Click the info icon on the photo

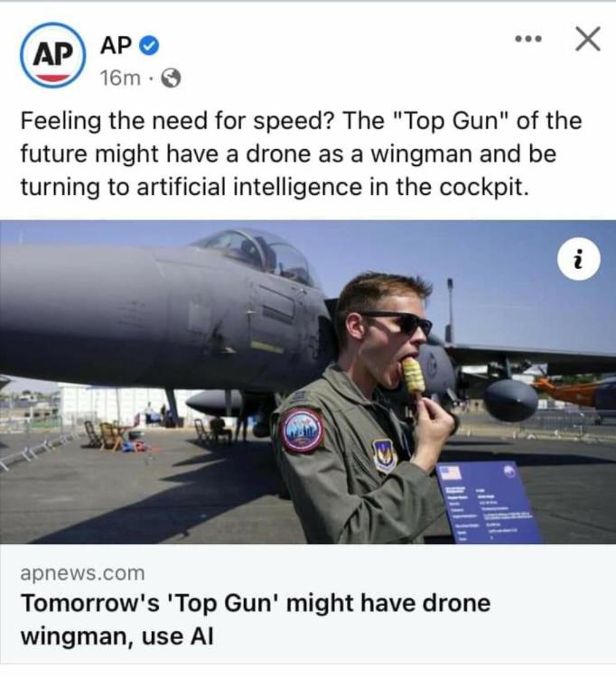(x=577, y=262)
